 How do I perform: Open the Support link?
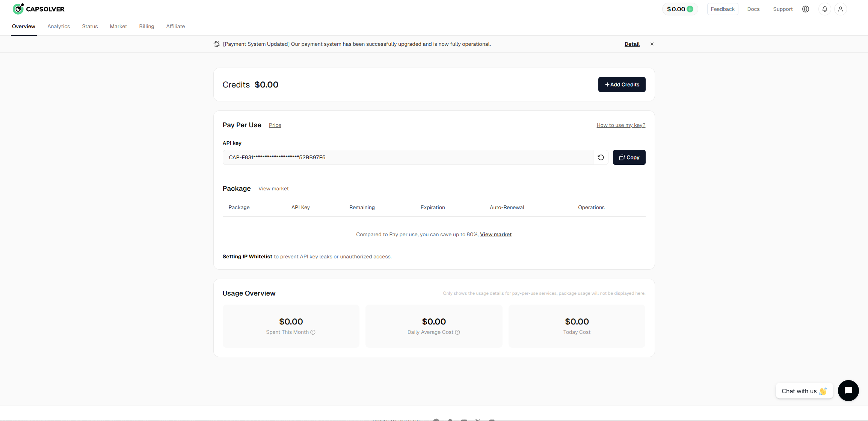[x=783, y=9]
